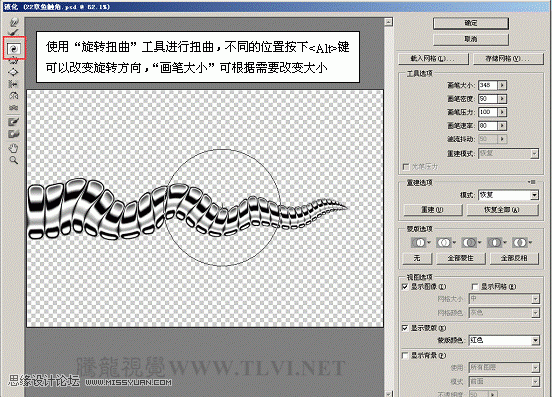Open the 重建模式 dropdown in tool options
Image resolution: width=552 pixels, height=397 pixels.
pos(508,154)
